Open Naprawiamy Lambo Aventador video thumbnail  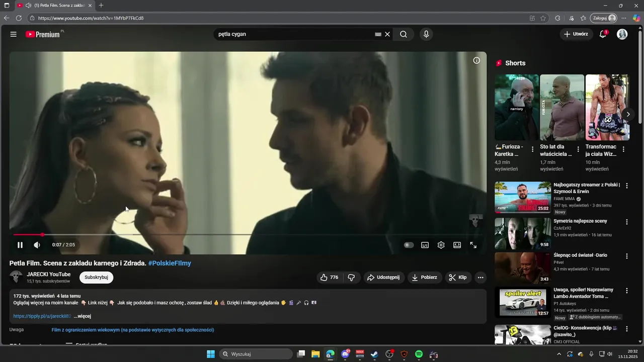click(523, 303)
